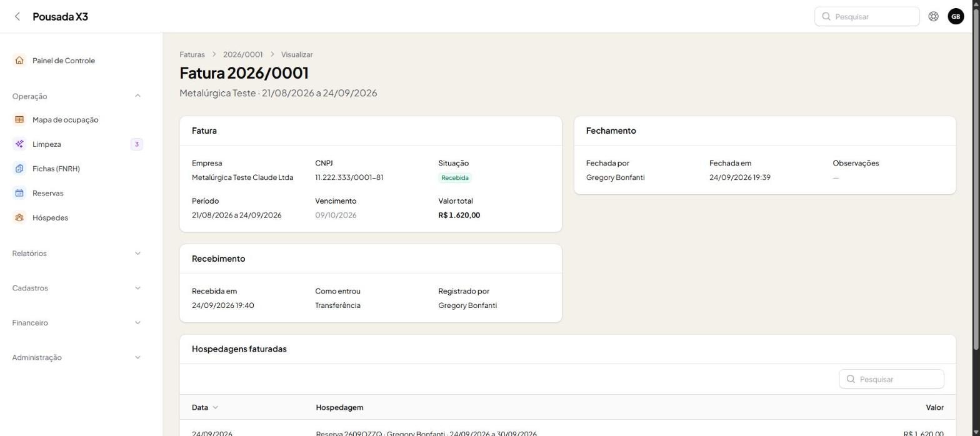The width and height of the screenshot is (980, 436).
Task: Open the GB user avatar menu
Action: pyautogui.click(x=956, y=17)
